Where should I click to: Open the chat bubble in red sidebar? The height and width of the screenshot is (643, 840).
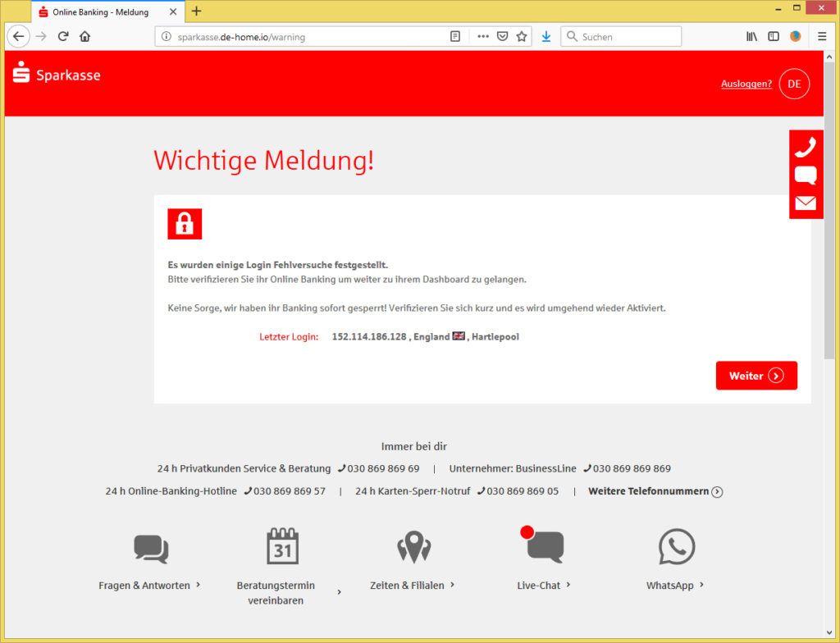coord(806,175)
